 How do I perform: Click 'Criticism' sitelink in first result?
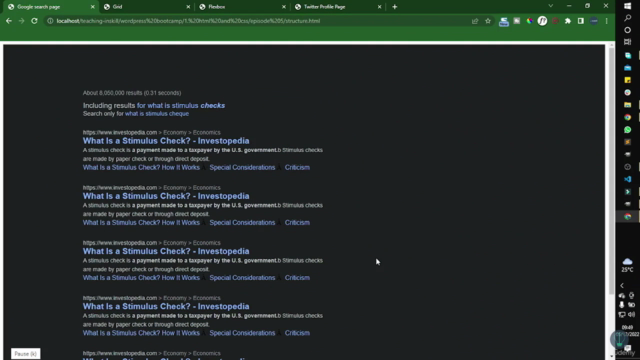297,167
